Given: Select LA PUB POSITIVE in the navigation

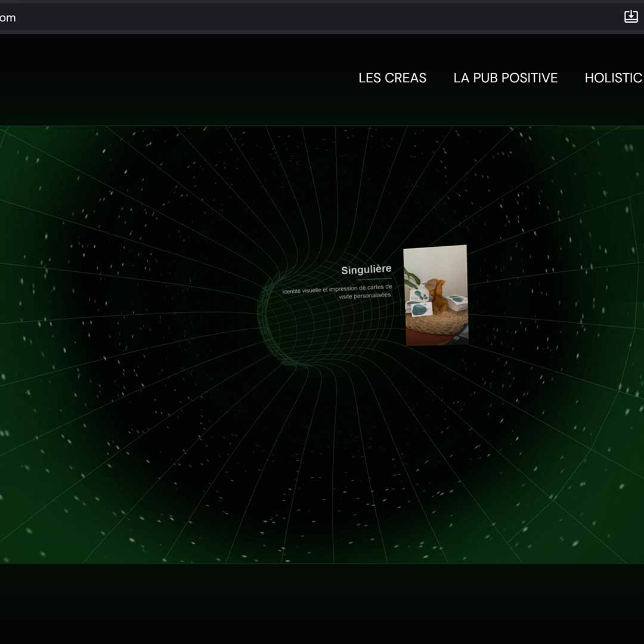Looking at the screenshot, I should [505, 78].
